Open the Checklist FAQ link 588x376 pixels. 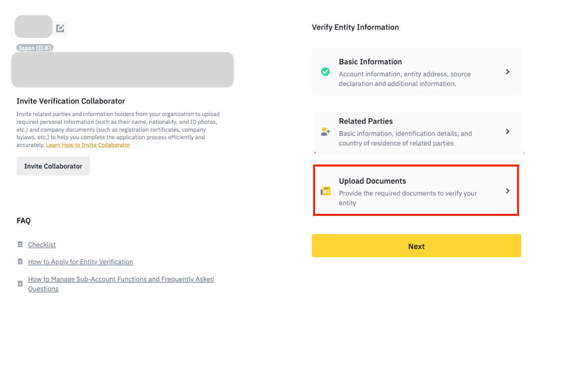[42, 245]
